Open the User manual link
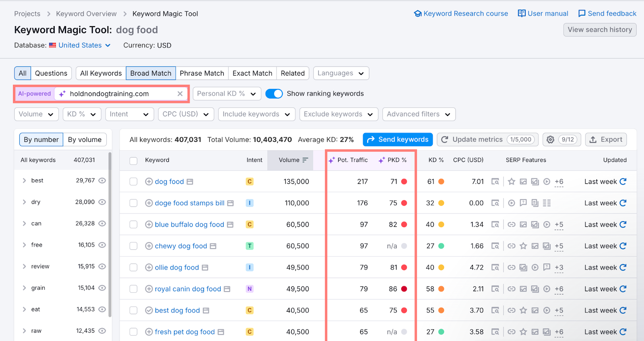This screenshot has width=644, height=341. [x=543, y=14]
